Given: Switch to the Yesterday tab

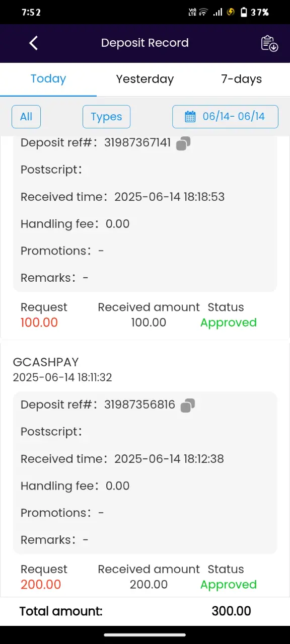Looking at the screenshot, I should tap(145, 79).
